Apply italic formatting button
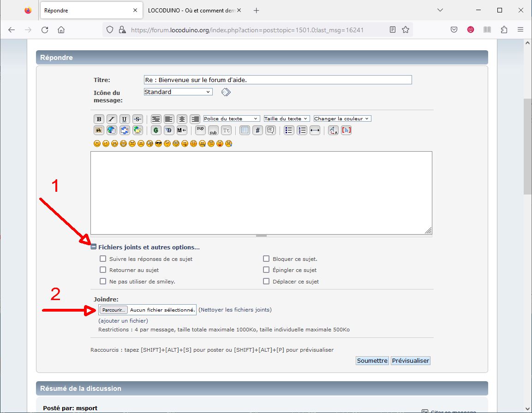 coord(112,119)
